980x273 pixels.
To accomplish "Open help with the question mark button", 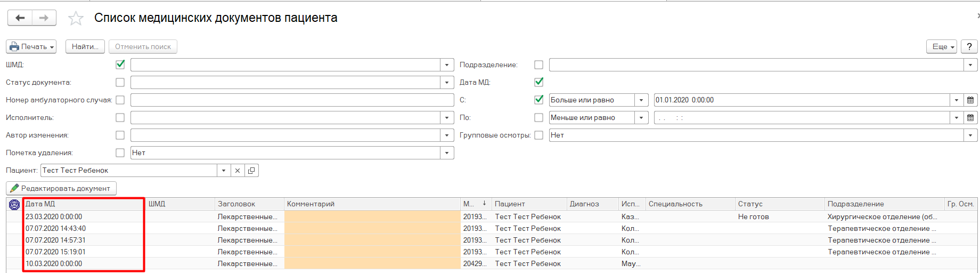I will pos(969,47).
